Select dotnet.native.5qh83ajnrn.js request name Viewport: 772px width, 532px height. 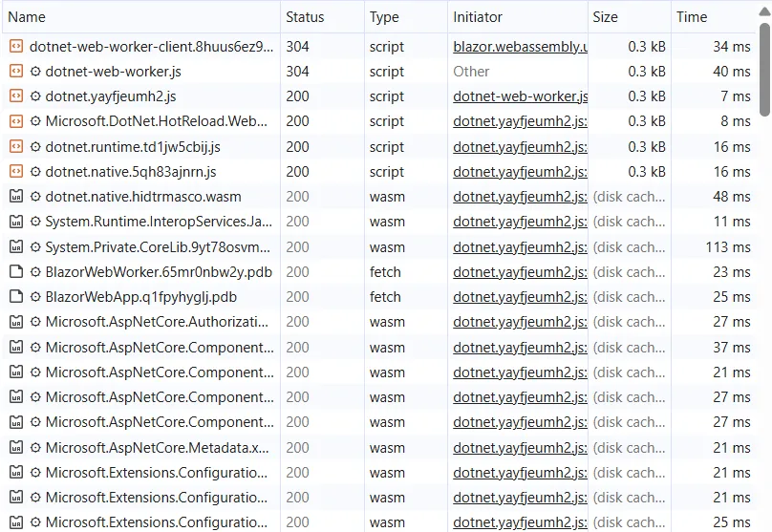click(131, 172)
